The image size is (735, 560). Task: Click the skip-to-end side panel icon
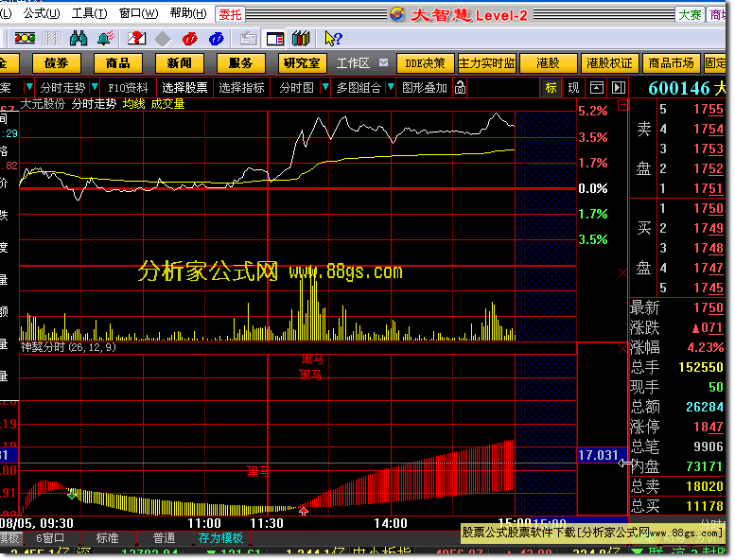pyautogui.click(x=619, y=87)
